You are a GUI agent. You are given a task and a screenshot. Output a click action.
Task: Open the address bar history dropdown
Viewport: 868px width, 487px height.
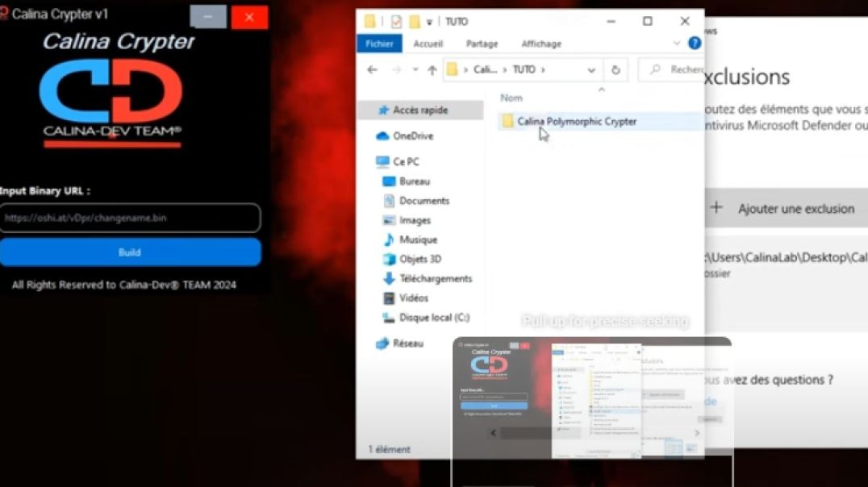coord(591,70)
